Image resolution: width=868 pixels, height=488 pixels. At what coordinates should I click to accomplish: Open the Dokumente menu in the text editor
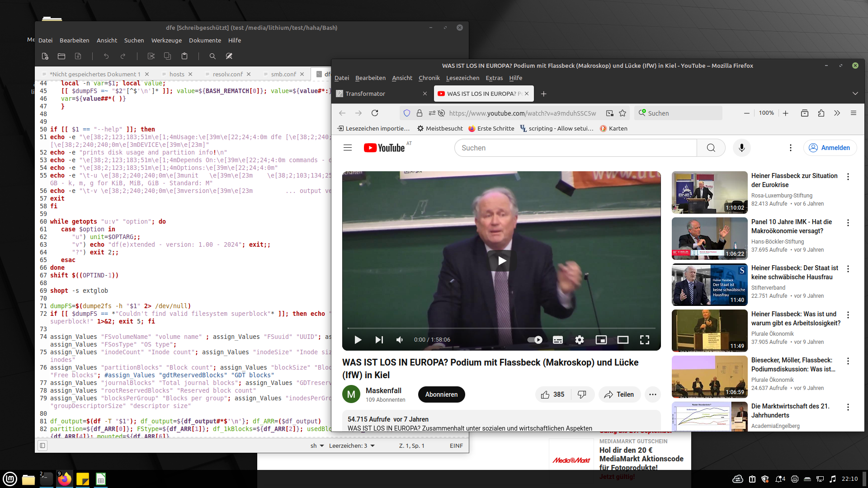pyautogui.click(x=205, y=40)
